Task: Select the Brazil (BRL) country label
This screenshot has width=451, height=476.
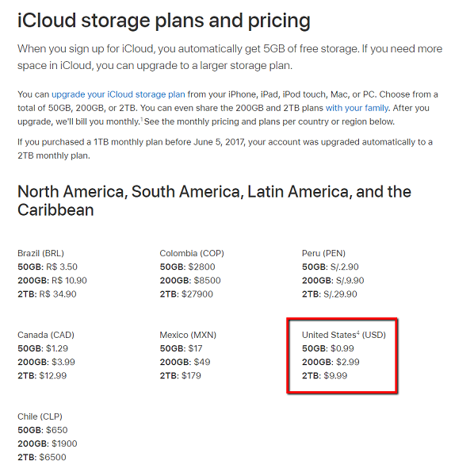Action: coord(40,253)
